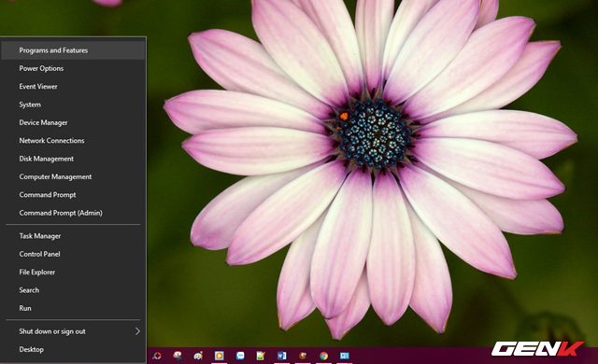
Task: Expand Shut down or sign out submenu
Action: coord(73,331)
